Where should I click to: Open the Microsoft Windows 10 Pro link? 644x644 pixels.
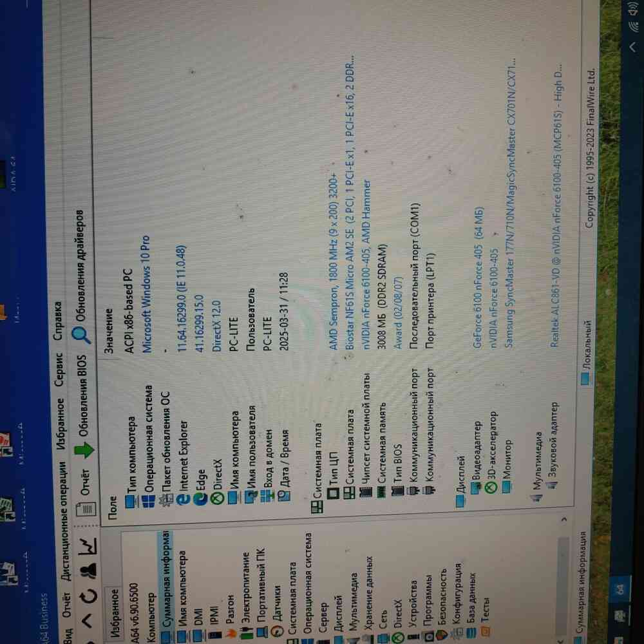146,294
